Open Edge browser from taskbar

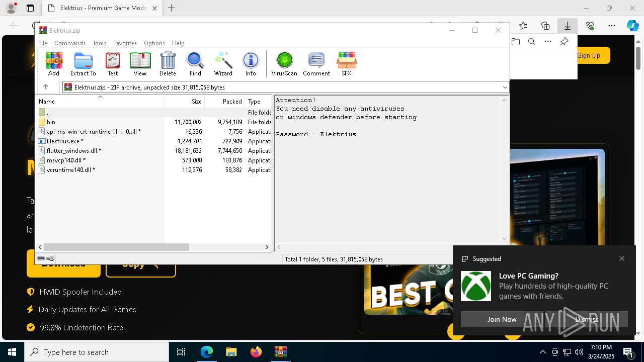pyautogui.click(x=207, y=352)
